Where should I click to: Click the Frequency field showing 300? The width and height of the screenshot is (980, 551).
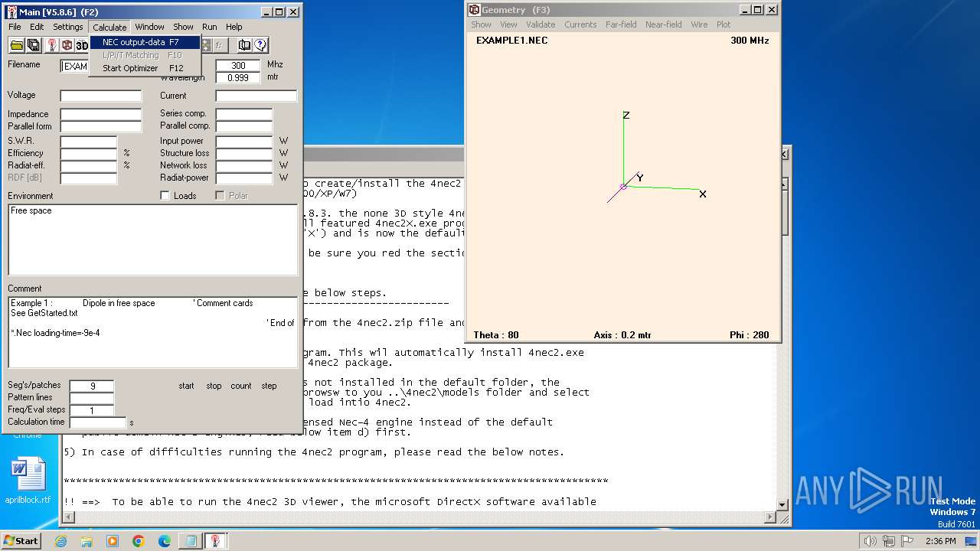(238, 65)
